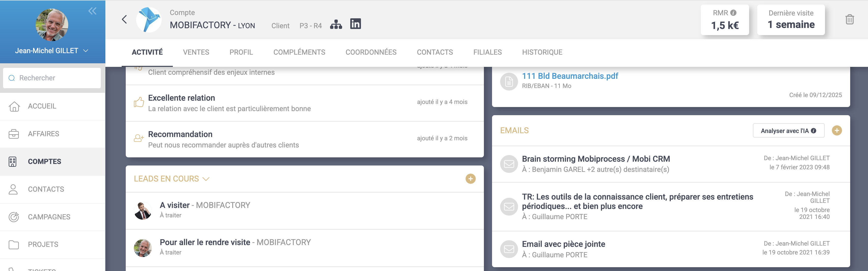Image resolution: width=868 pixels, height=271 pixels.
Task: Delete account using the trash icon
Action: [849, 20]
